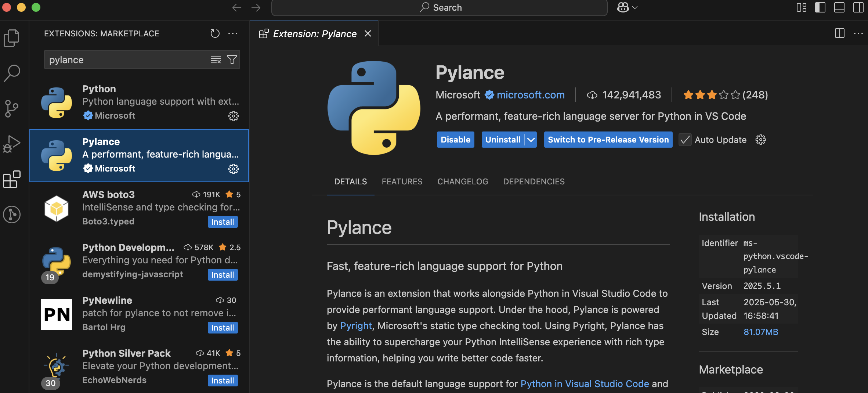This screenshot has height=393, width=868.
Task: Click the large Pylance Python logo
Action: tap(374, 108)
